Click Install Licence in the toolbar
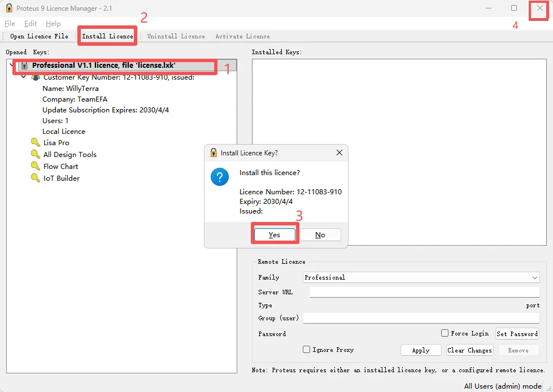 click(107, 36)
